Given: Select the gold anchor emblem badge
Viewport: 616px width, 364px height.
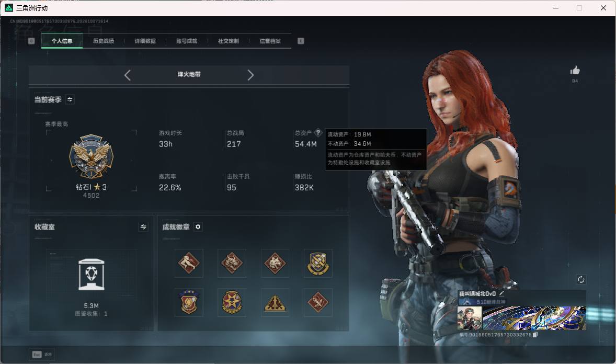Looking at the screenshot, I should [318, 263].
